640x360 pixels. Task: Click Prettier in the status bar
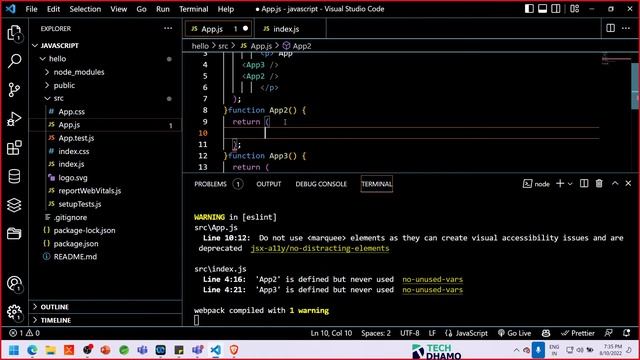(x=578, y=333)
